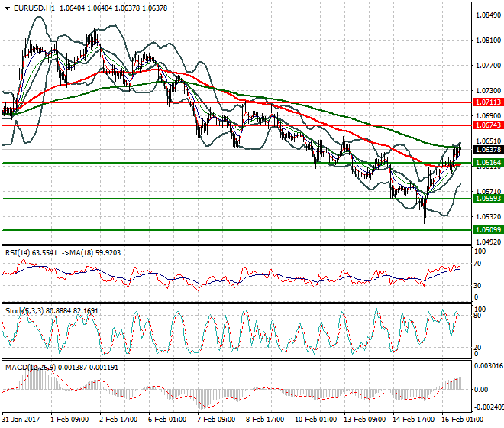Click the 1.05320 price scale value

click(488, 217)
